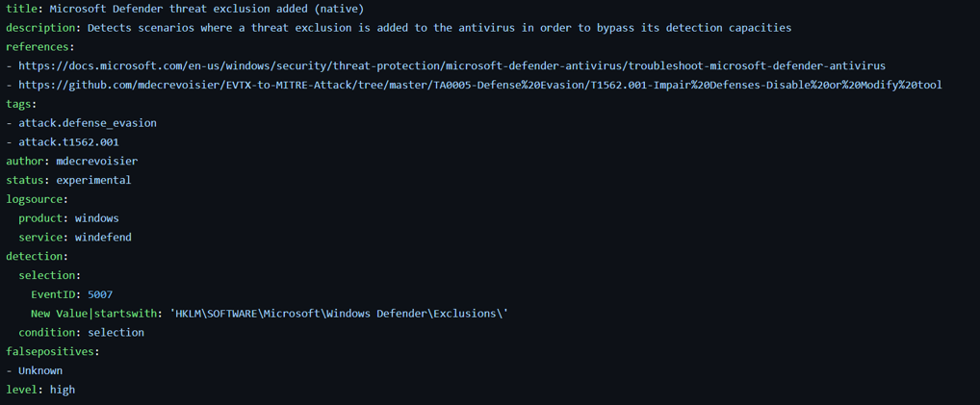Click the EventID value 5007
Image resolution: width=980 pixels, height=405 pixels.
[100, 294]
